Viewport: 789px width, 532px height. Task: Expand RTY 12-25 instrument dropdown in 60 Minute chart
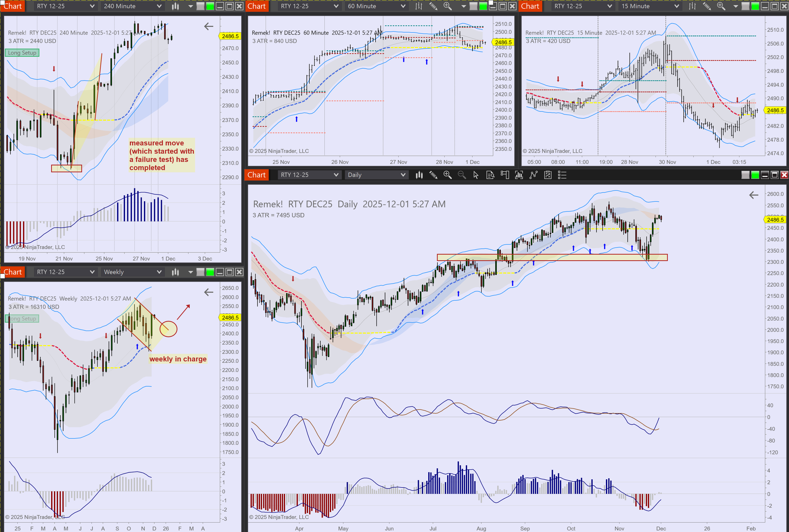pyautogui.click(x=309, y=6)
